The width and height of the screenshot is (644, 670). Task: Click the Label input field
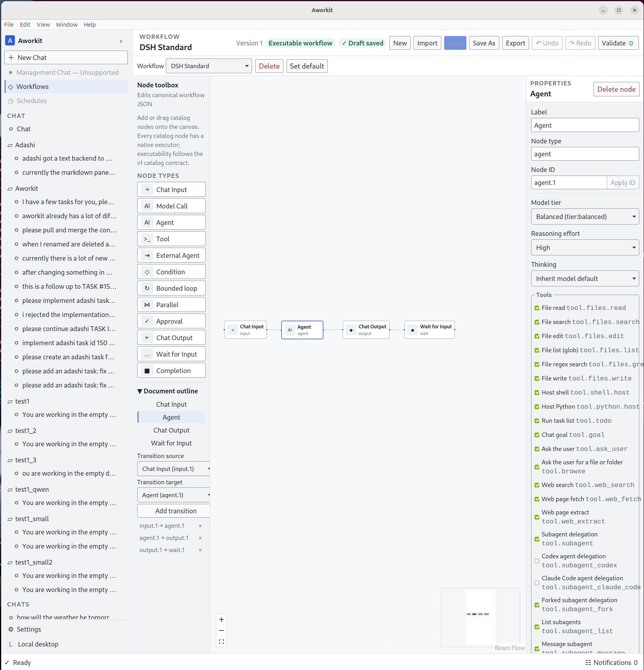[585, 125]
